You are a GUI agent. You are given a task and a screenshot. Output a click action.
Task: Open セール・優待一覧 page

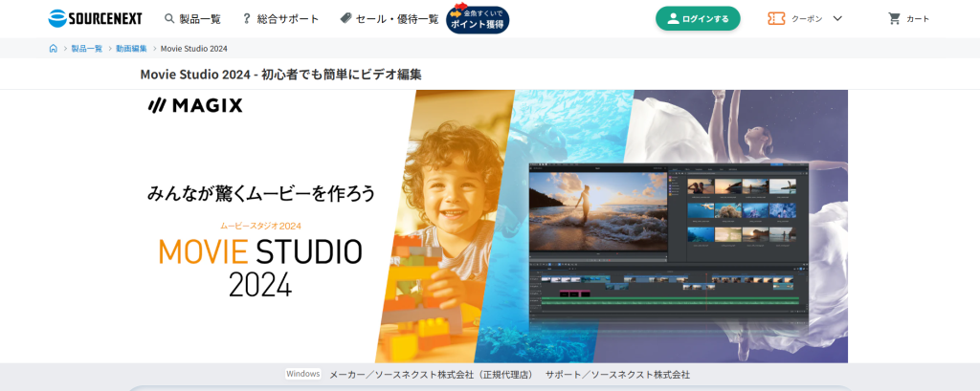pyautogui.click(x=397, y=19)
